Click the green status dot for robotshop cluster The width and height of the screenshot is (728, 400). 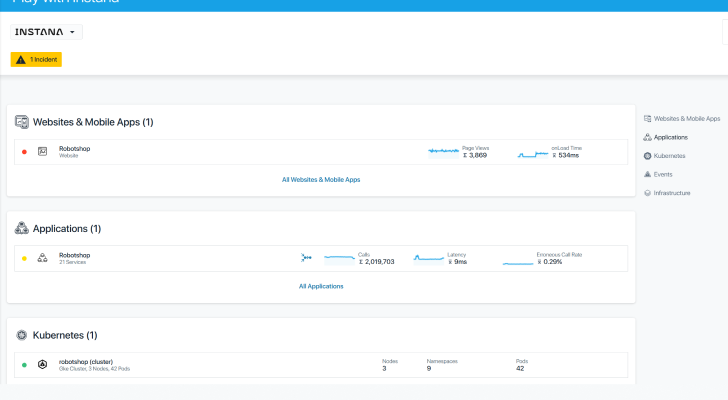[x=24, y=365]
